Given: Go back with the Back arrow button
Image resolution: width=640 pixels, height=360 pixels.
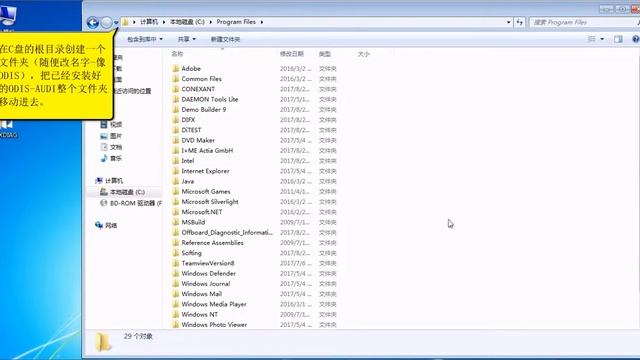Looking at the screenshot, I should 93,22.
